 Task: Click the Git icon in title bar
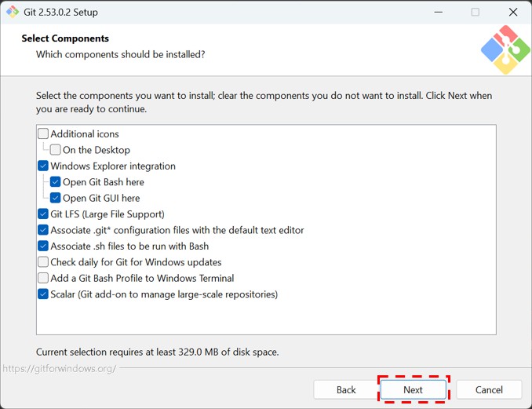pos(12,13)
